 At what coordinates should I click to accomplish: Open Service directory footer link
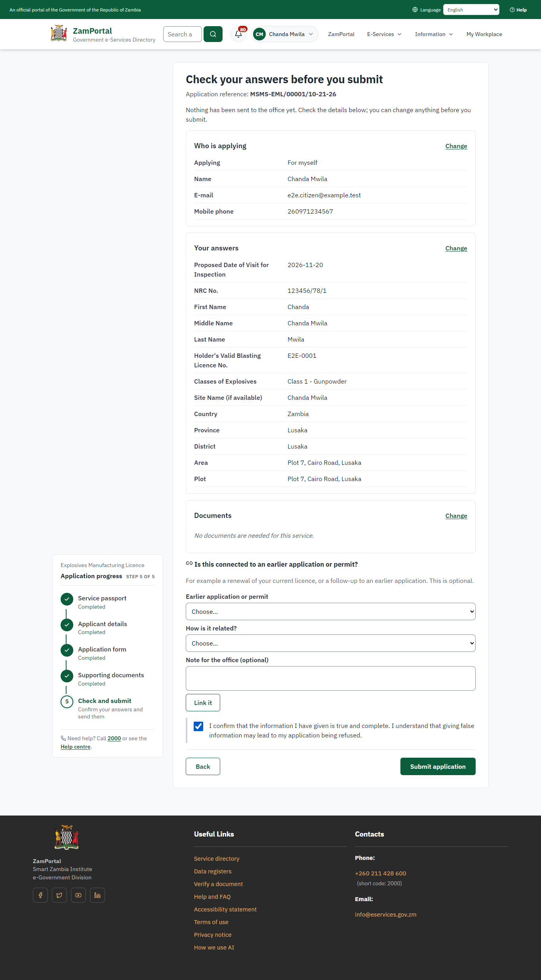click(217, 859)
